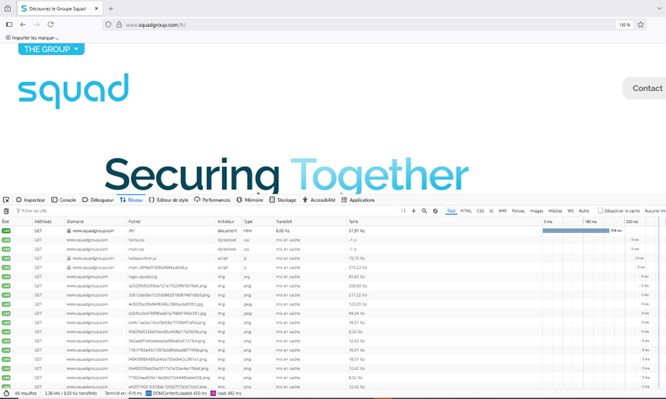Open the request blocking icon
The image size is (666, 399).
[x=435, y=211]
